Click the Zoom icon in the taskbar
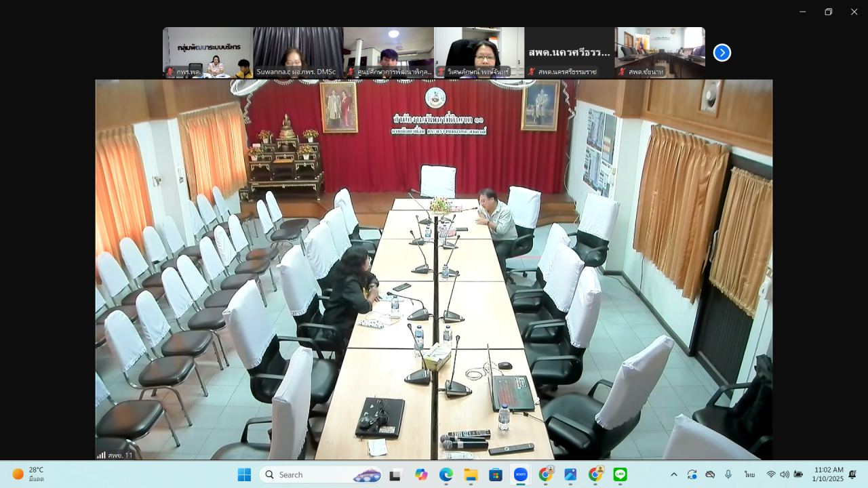 point(521,474)
